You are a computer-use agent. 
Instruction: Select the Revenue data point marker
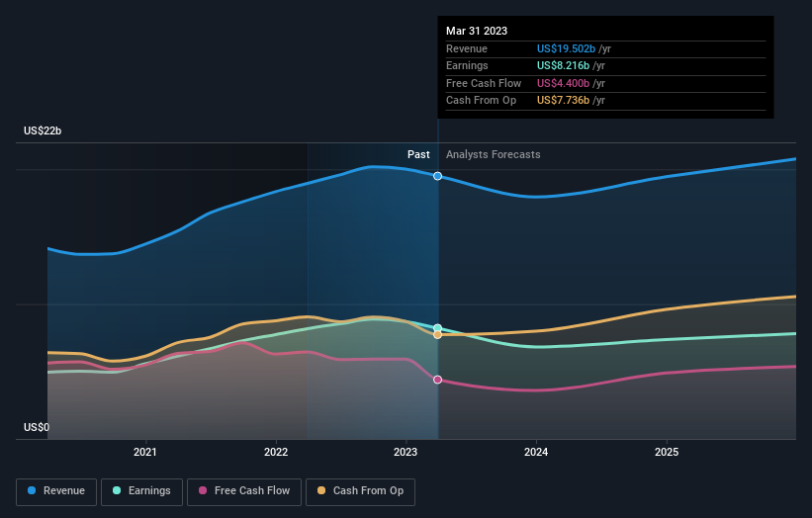coord(437,176)
